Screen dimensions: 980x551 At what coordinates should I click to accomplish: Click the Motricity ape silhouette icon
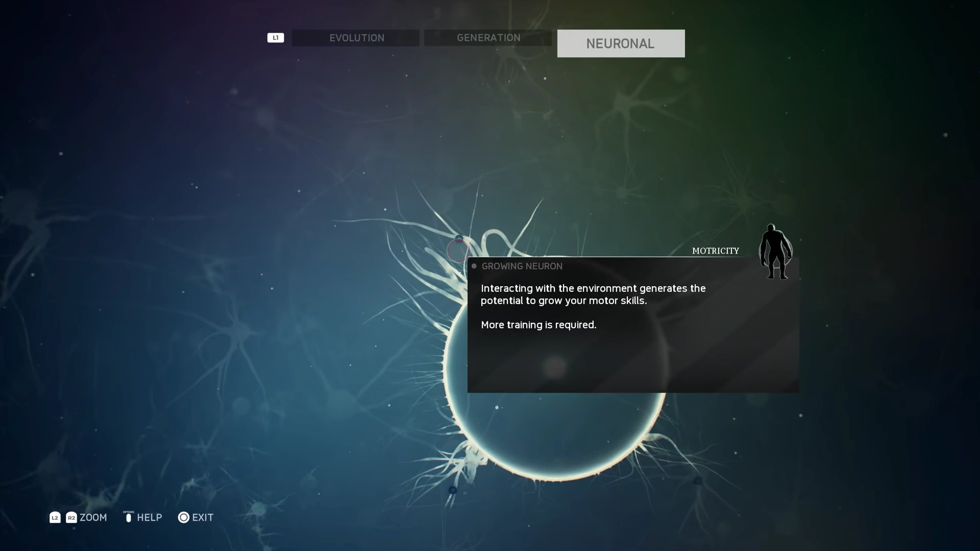pyautogui.click(x=775, y=252)
